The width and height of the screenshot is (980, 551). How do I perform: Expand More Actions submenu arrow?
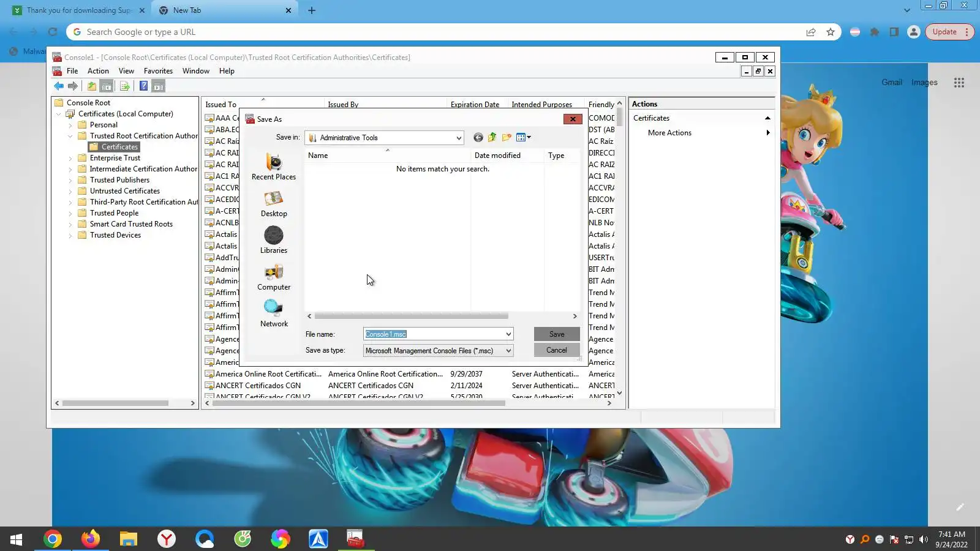point(767,133)
